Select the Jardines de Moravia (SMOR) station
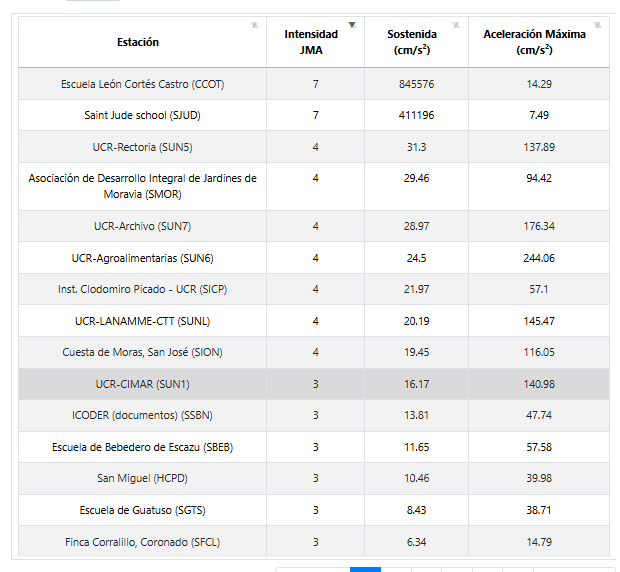Viewport: 620px width, 572px height. [x=142, y=186]
